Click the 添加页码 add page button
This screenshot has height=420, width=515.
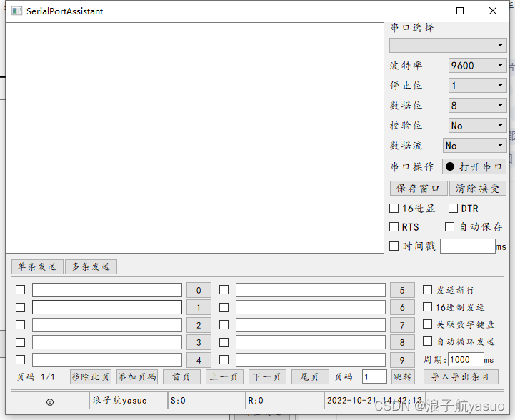tap(137, 376)
